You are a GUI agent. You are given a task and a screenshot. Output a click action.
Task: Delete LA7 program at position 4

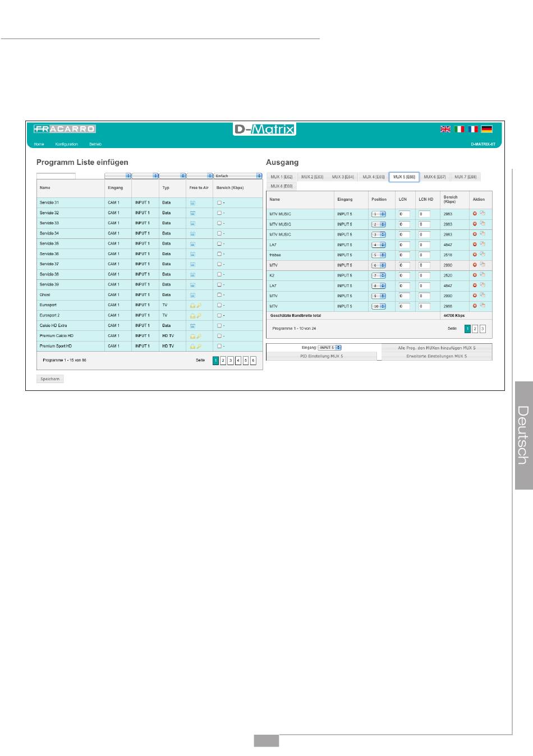[475, 245]
